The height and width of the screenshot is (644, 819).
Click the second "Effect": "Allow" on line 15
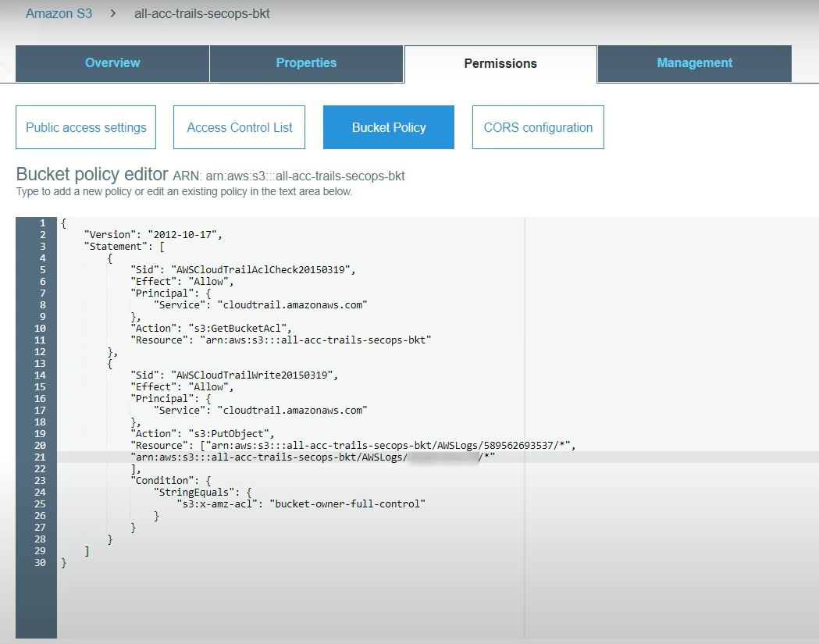click(182, 387)
